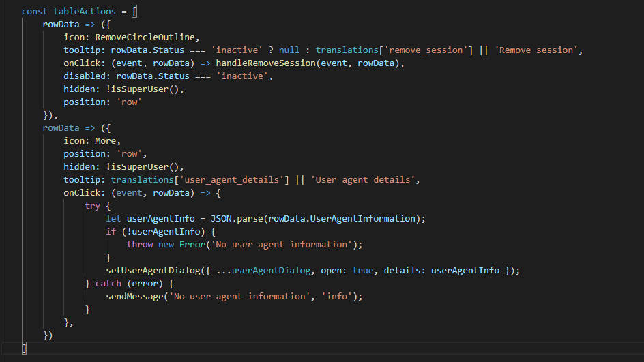Click the details property key
Screen dimensions: 644x362
[402, 271]
